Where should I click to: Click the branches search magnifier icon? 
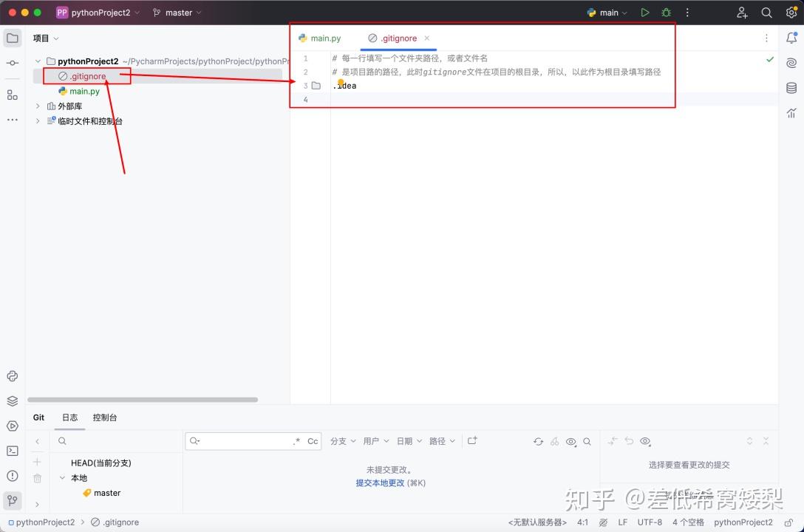tap(62, 441)
